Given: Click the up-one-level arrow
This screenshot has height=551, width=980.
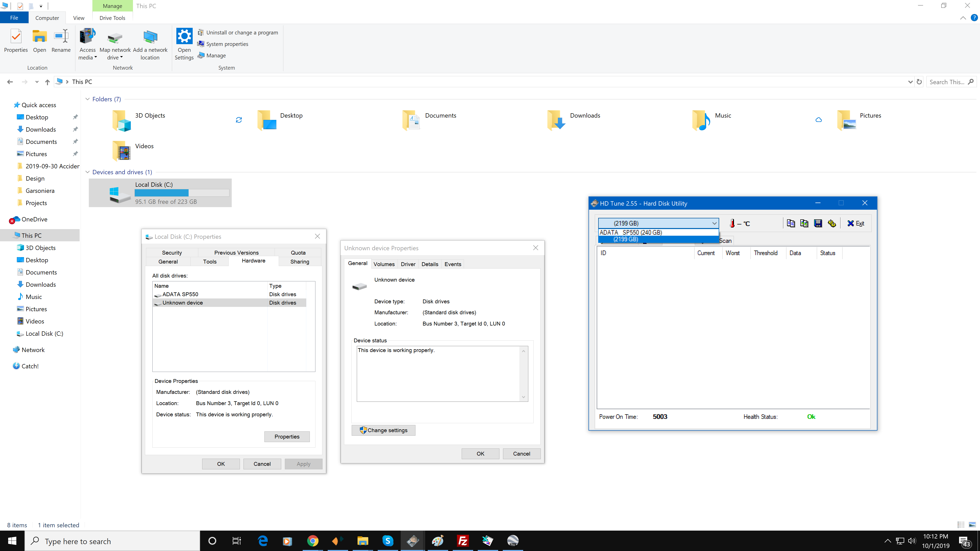Looking at the screenshot, I should point(47,82).
